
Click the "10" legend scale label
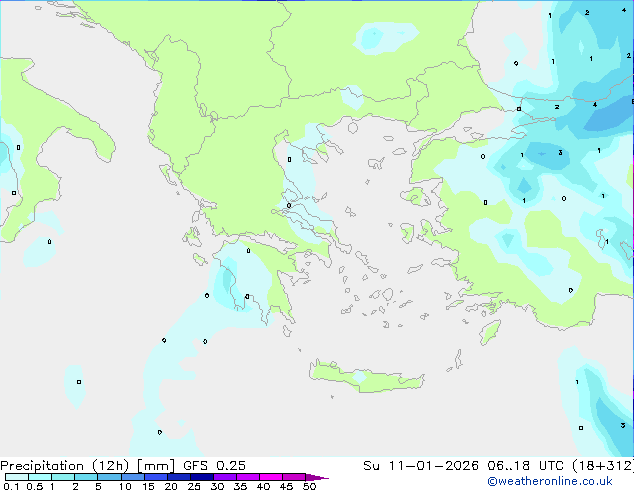(x=125, y=486)
